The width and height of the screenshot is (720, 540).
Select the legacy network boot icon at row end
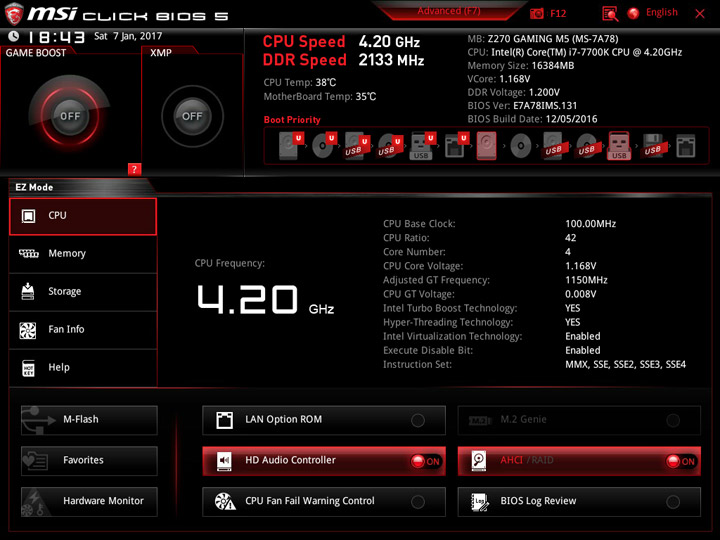[x=686, y=146]
